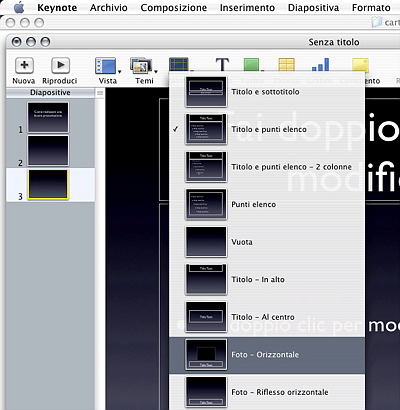The image size is (400, 410).
Task: Start the slideshow with the Riproduci play icon
Action: (x=60, y=65)
